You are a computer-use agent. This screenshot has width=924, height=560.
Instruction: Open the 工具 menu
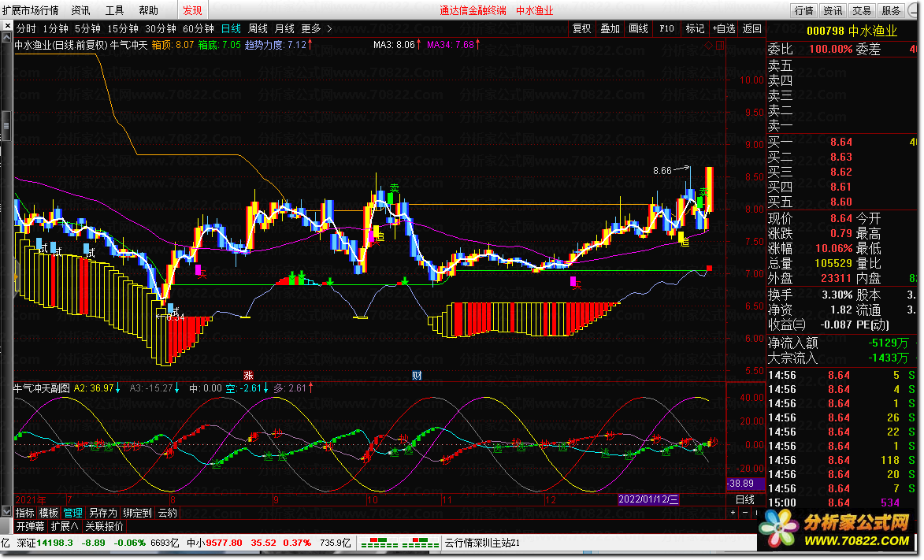pos(114,10)
